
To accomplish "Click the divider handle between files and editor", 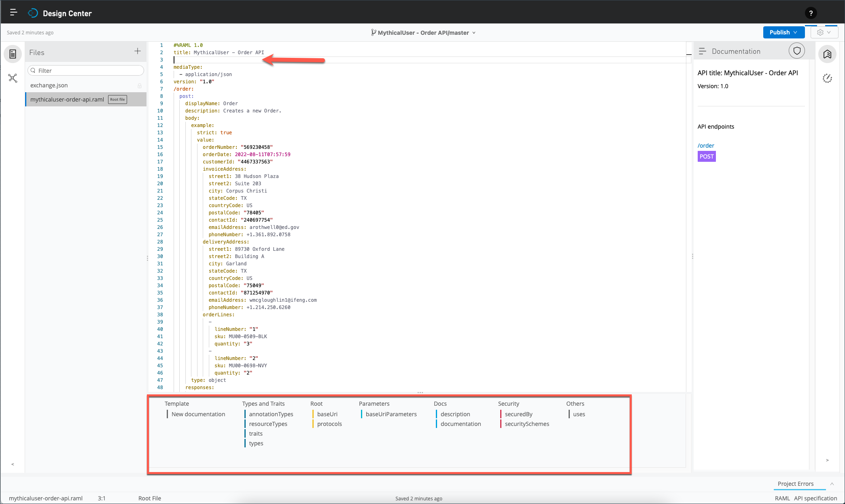I will 147,258.
